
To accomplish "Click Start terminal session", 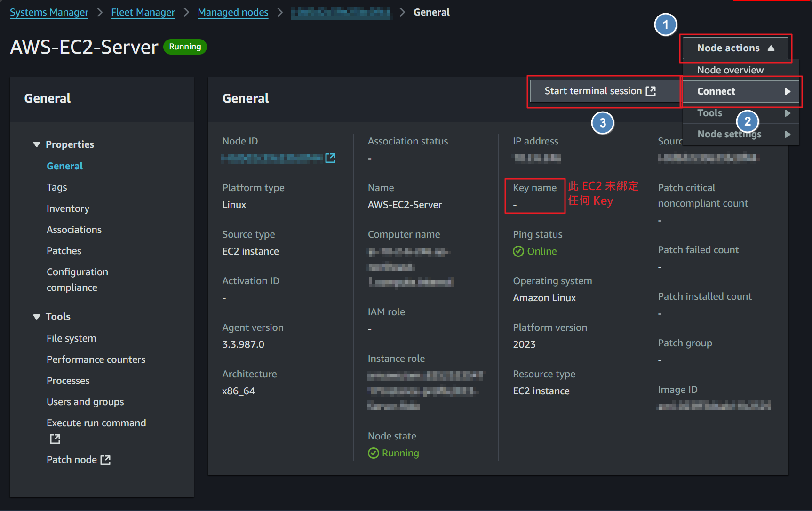I will pos(605,91).
